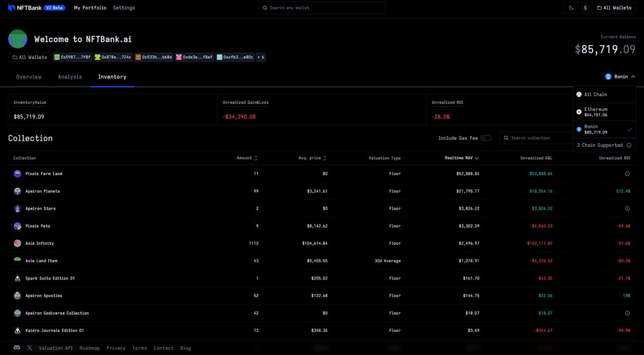Select wallet 0xcfb3...e80c chip
The width and height of the screenshot is (644, 355).
click(x=235, y=57)
